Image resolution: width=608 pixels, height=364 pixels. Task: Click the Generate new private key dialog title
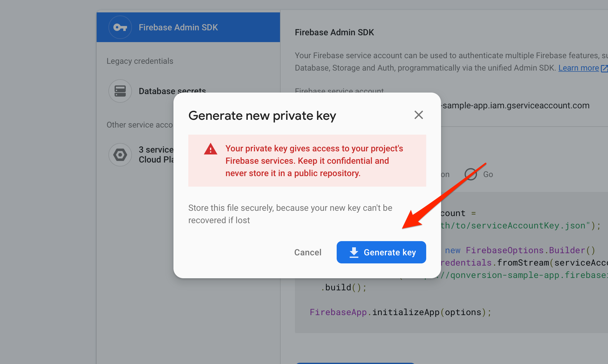(262, 116)
